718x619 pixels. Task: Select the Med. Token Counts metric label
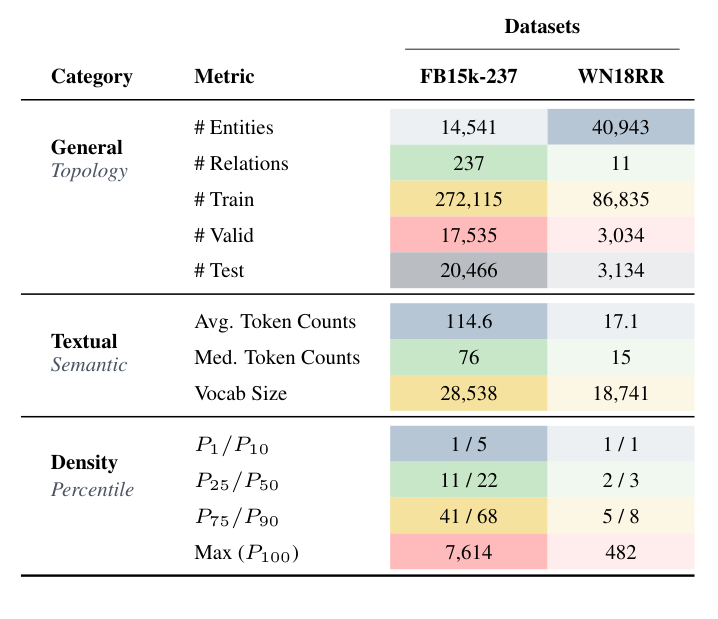[x=277, y=358]
